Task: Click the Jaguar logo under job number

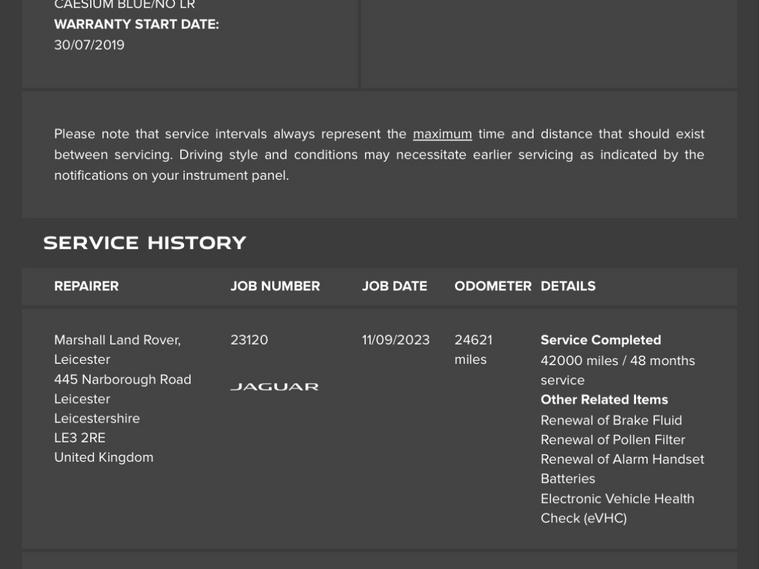Action: click(x=274, y=387)
